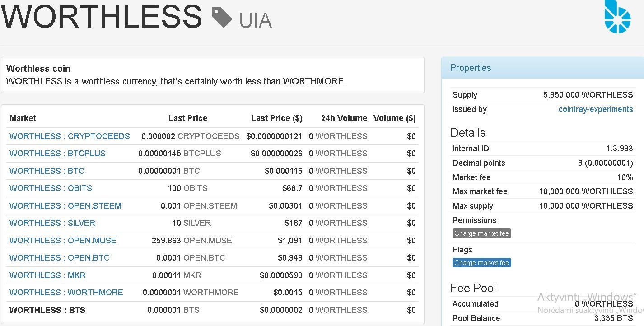Click the Worthless coin description heading

[x=38, y=69]
